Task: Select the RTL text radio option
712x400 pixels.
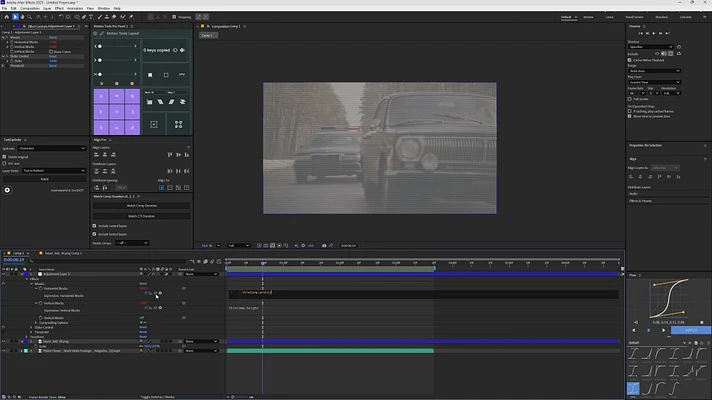Action: (5, 163)
